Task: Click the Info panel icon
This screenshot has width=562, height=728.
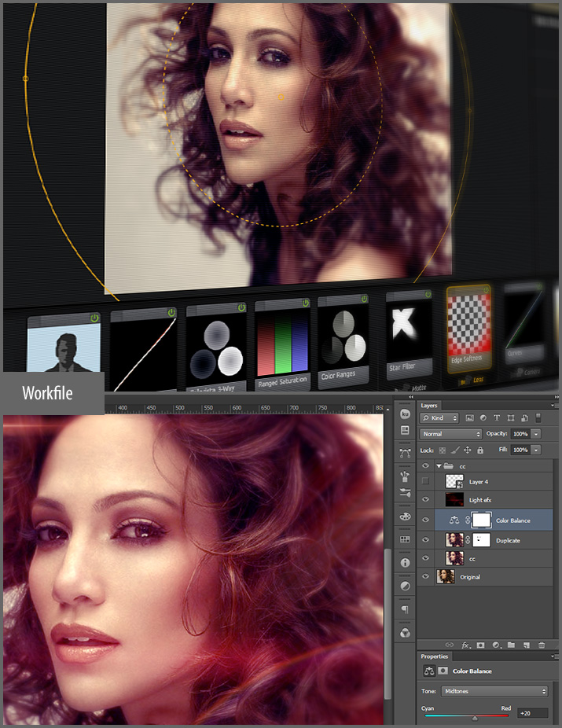Action: 406,563
